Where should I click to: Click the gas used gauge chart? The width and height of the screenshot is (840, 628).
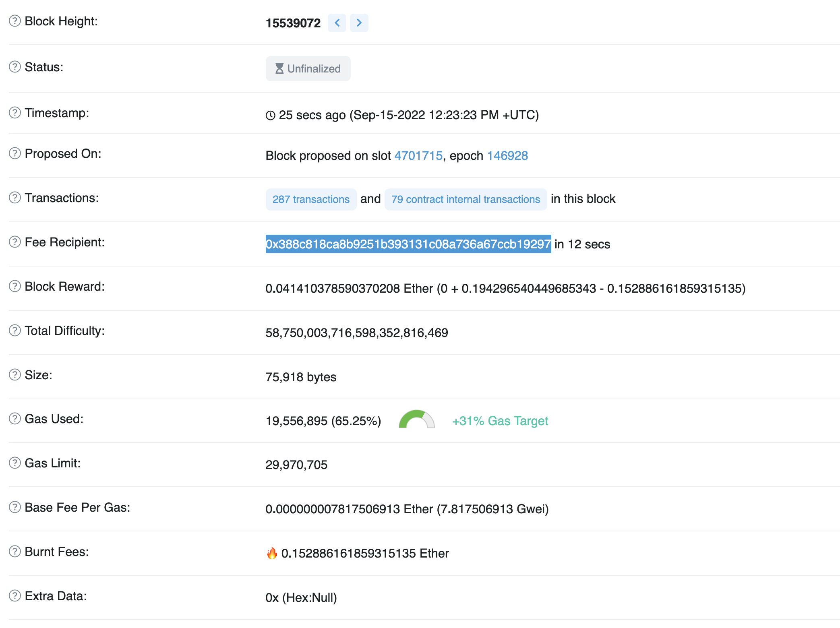tap(417, 419)
